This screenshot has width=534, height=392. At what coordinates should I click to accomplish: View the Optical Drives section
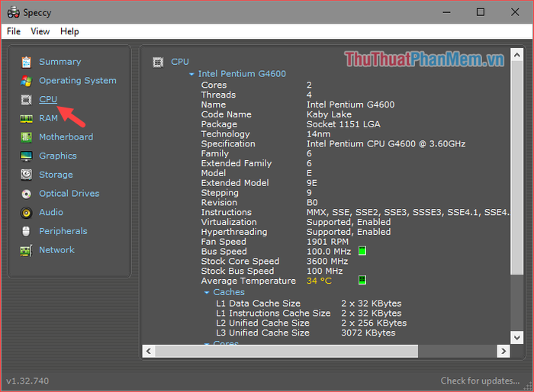point(69,194)
